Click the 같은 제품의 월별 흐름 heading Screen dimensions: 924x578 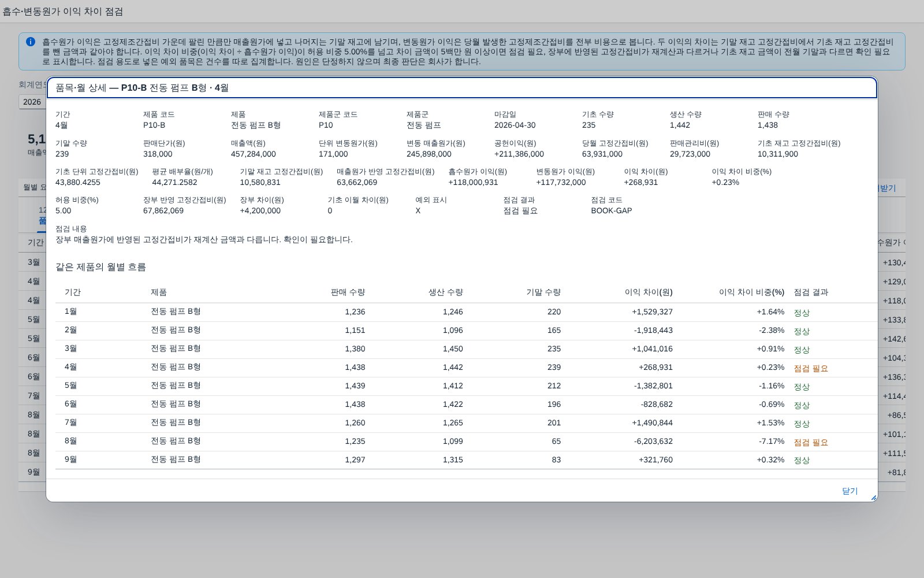tap(100, 267)
